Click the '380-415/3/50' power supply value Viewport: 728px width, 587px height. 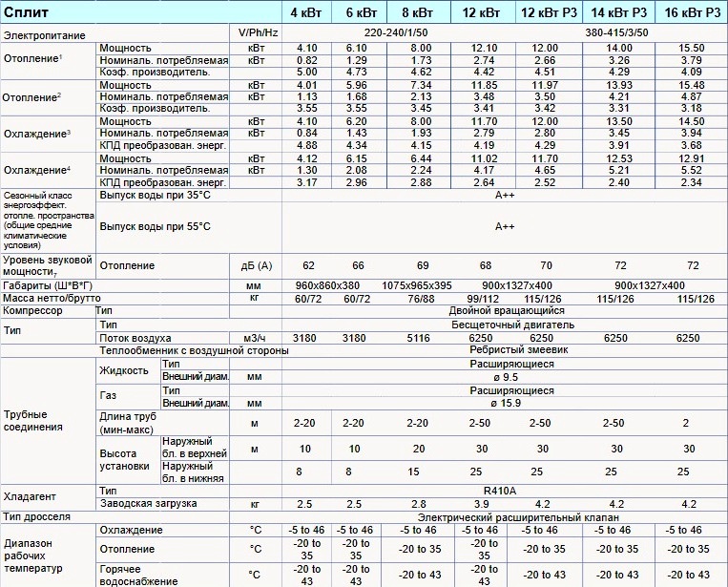(x=617, y=33)
